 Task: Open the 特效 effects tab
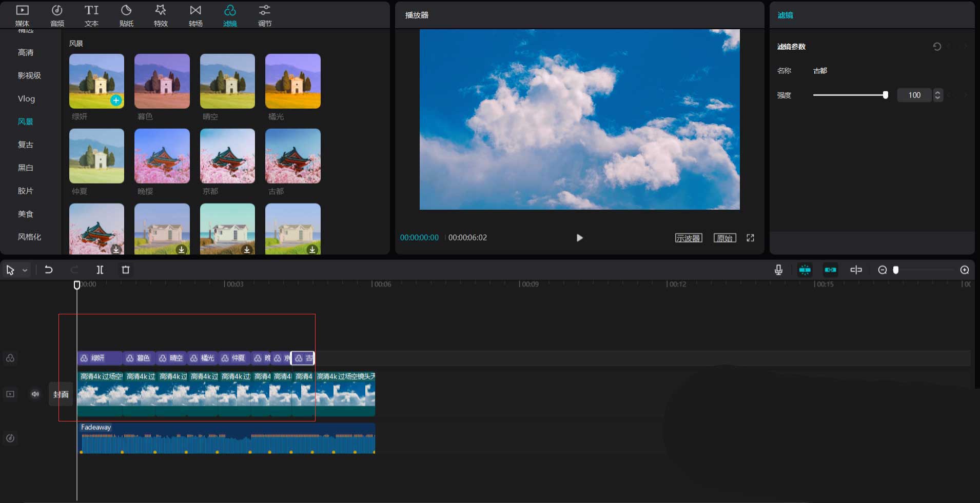click(x=161, y=15)
